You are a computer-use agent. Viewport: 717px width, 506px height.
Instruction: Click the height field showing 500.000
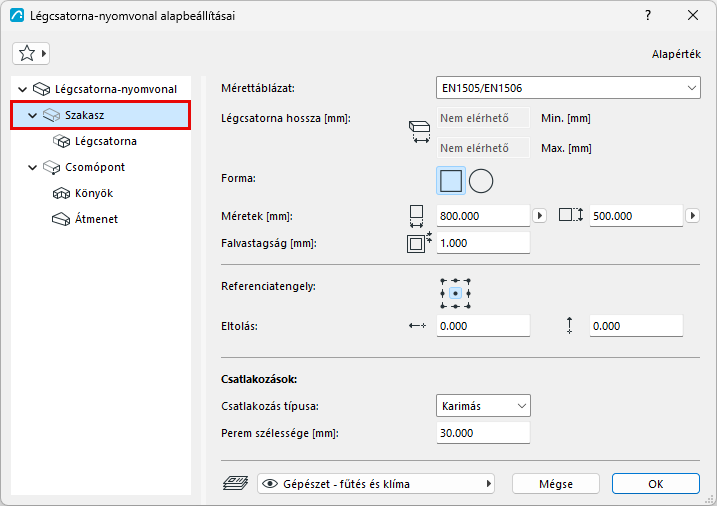click(636, 216)
